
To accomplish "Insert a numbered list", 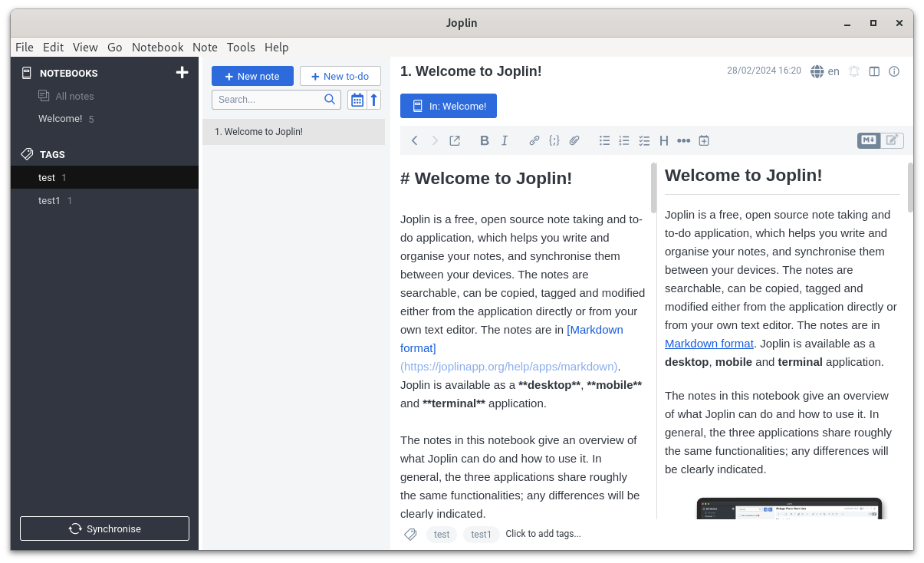I will tap(623, 140).
